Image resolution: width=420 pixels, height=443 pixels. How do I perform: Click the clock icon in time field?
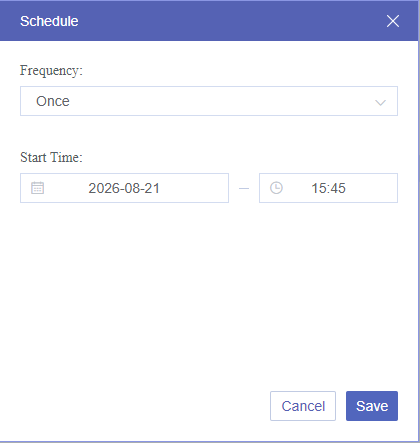coord(276,188)
